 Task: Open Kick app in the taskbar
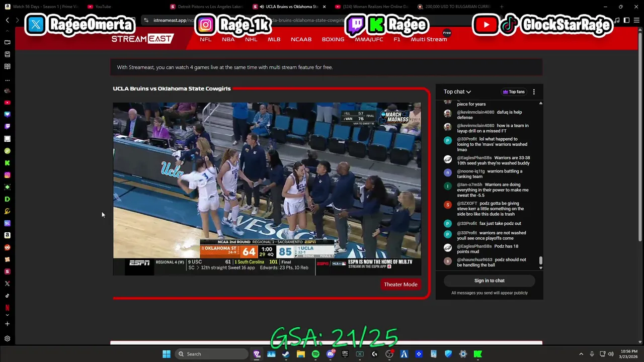pyautogui.click(x=477, y=354)
